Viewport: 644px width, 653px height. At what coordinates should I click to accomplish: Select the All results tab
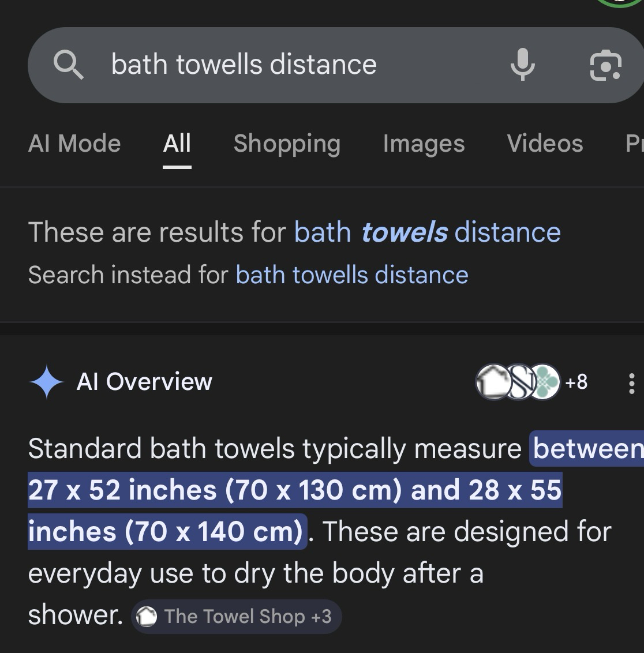(177, 144)
